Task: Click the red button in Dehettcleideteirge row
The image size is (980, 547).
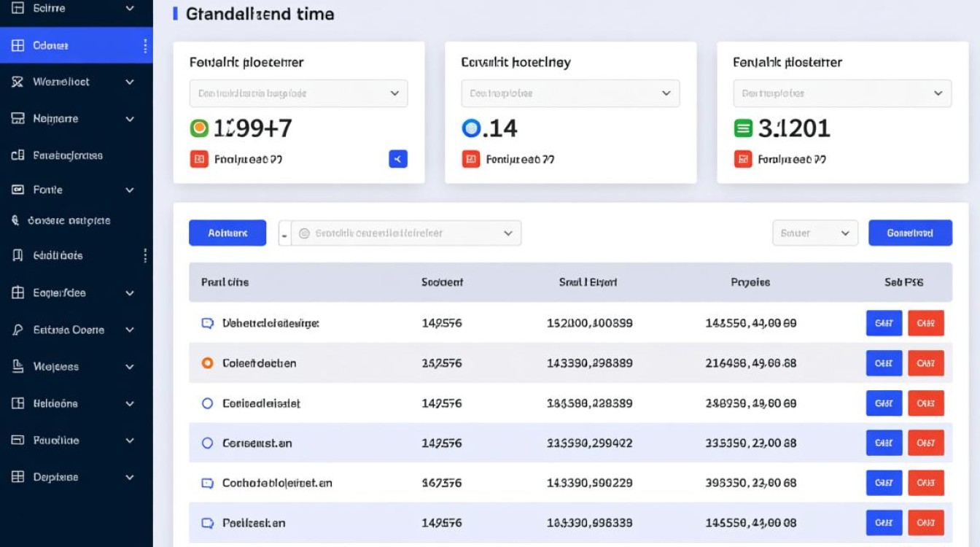Action: (x=925, y=323)
